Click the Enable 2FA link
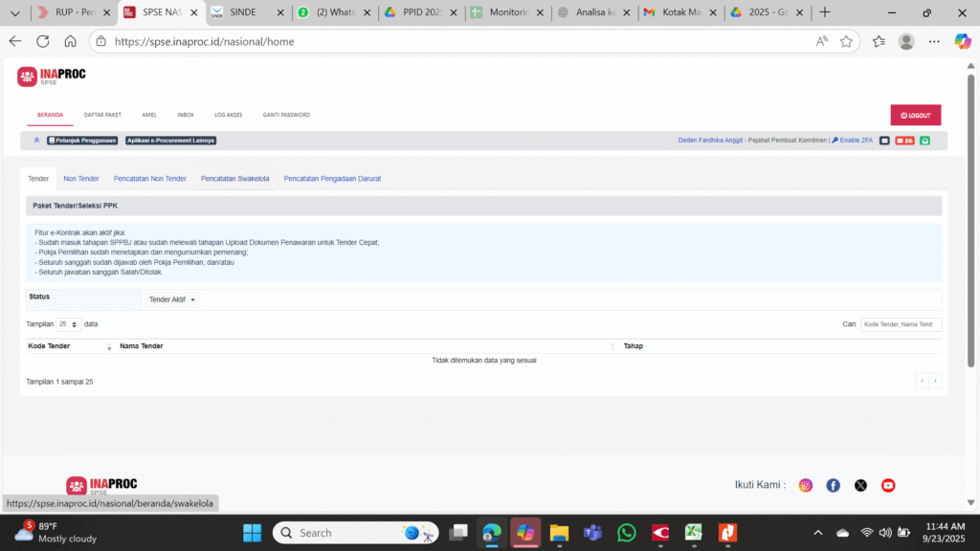This screenshot has height=551, width=980. 852,141
